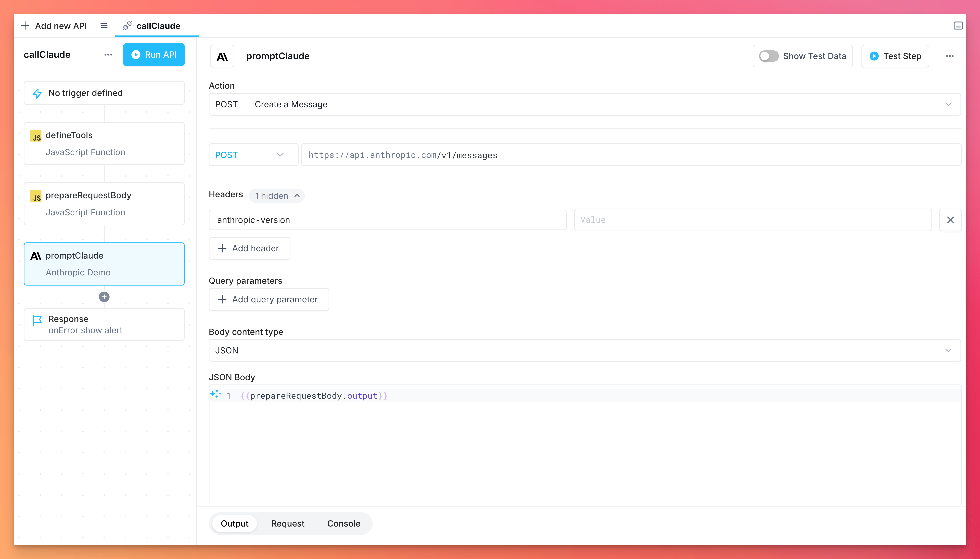Click the Test Step button
Viewport: 980px width, 559px height.
[895, 56]
